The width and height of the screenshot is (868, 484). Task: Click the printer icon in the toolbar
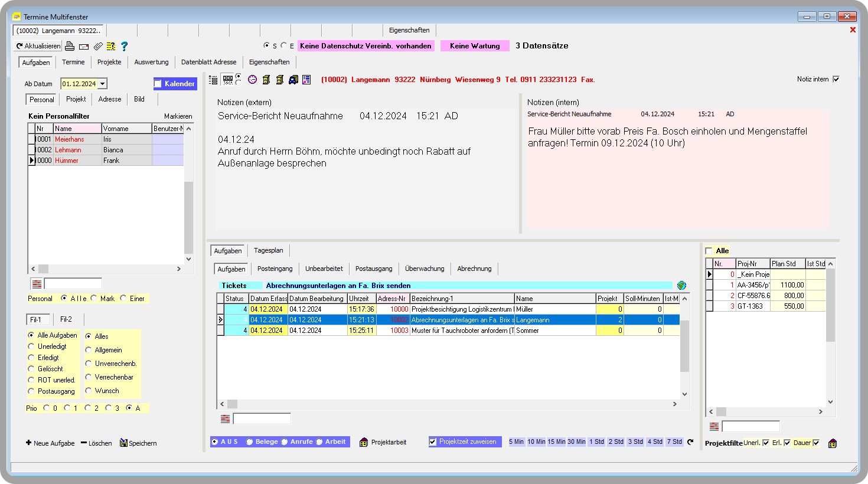(x=70, y=46)
